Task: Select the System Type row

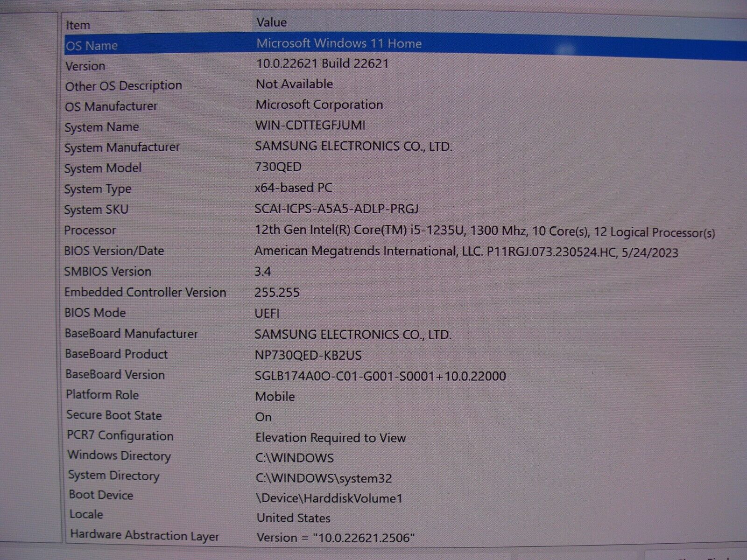Action: pyautogui.click(x=98, y=189)
